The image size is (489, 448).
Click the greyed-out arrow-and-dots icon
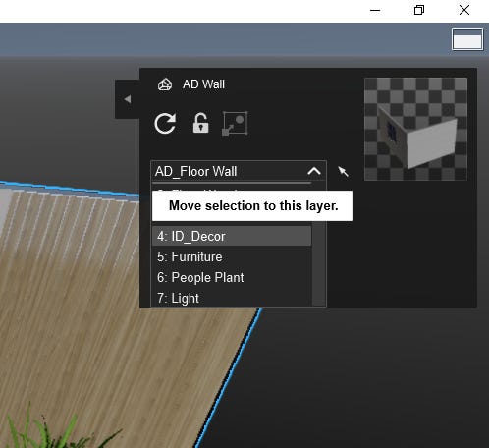pyautogui.click(x=235, y=123)
